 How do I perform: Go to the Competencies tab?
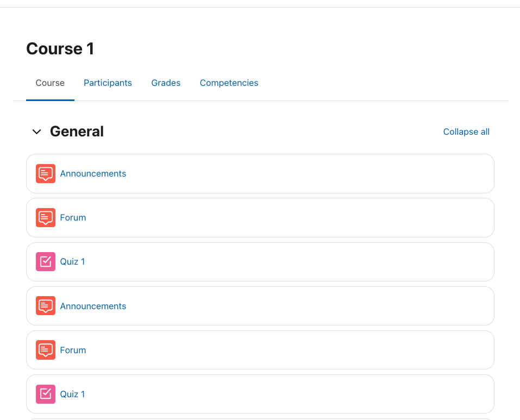pos(229,83)
